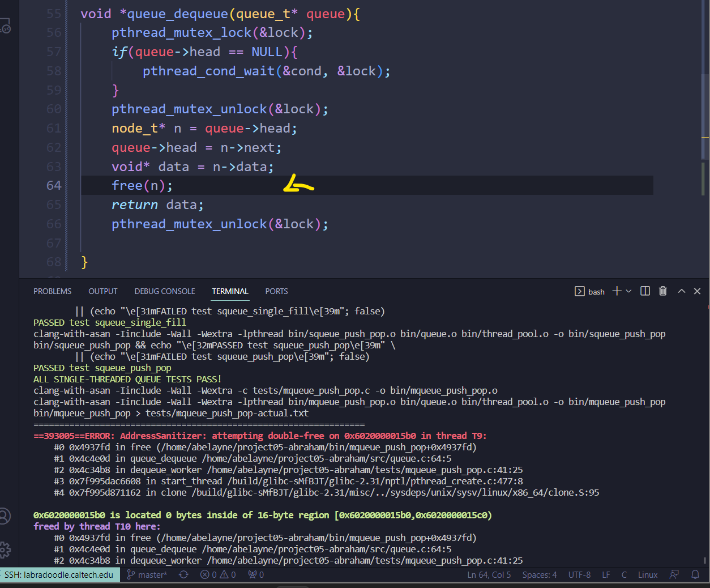Open the queue.c:64:5 path in frame #1 of the first trace

(x=327, y=458)
